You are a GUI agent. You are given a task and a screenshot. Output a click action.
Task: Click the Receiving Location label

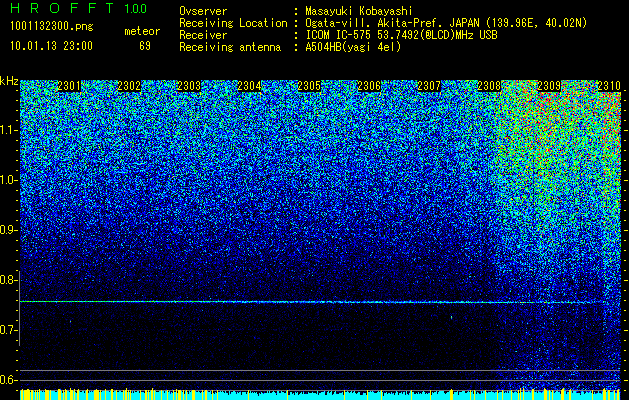click(x=233, y=23)
